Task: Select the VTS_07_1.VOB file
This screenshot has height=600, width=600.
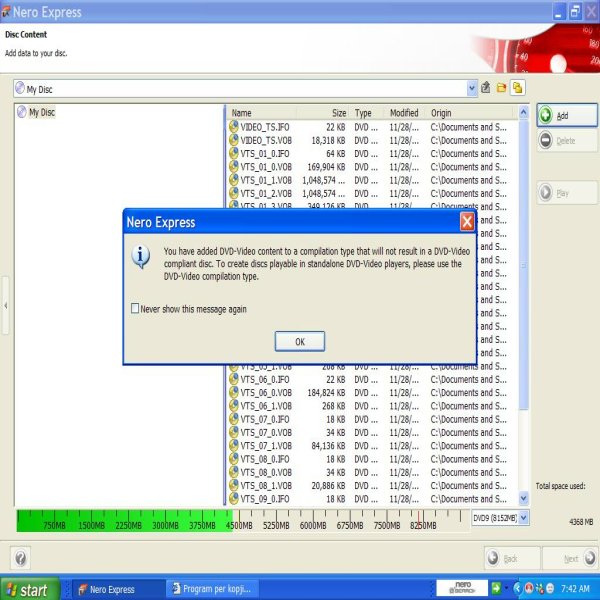Action: point(266,446)
